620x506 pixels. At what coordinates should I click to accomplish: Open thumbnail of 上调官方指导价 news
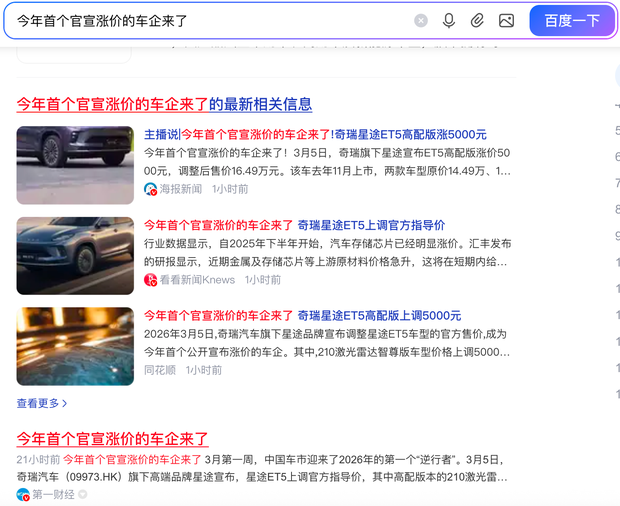coord(75,256)
